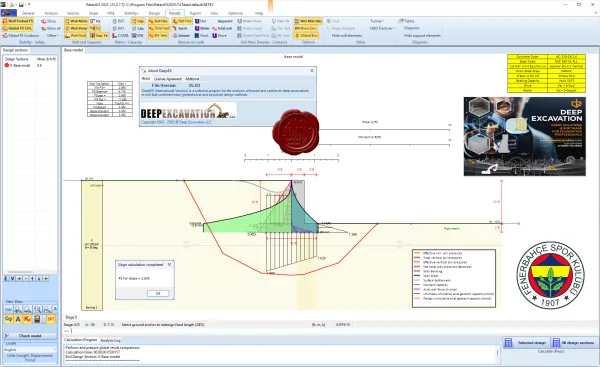Click the move design section up arrow
This screenshot has height=367, width=600.
[32, 279]
